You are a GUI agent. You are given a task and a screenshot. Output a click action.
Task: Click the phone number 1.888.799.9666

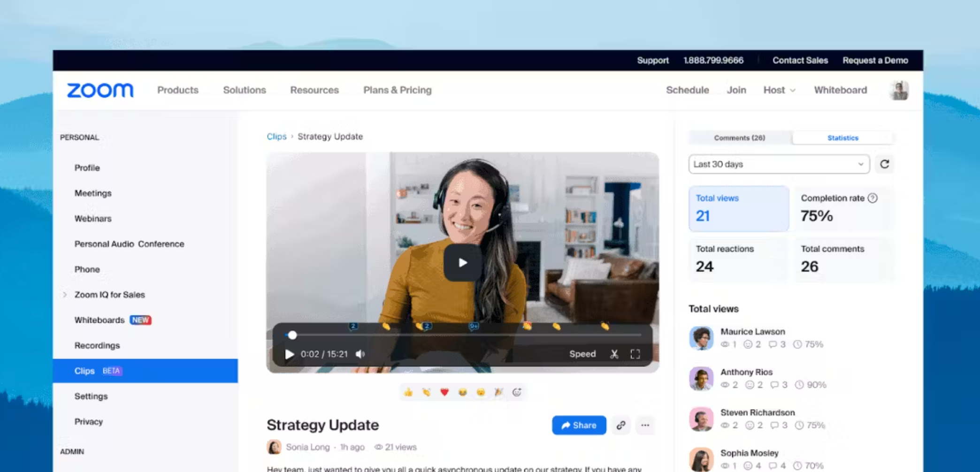[x=713, y=61]
